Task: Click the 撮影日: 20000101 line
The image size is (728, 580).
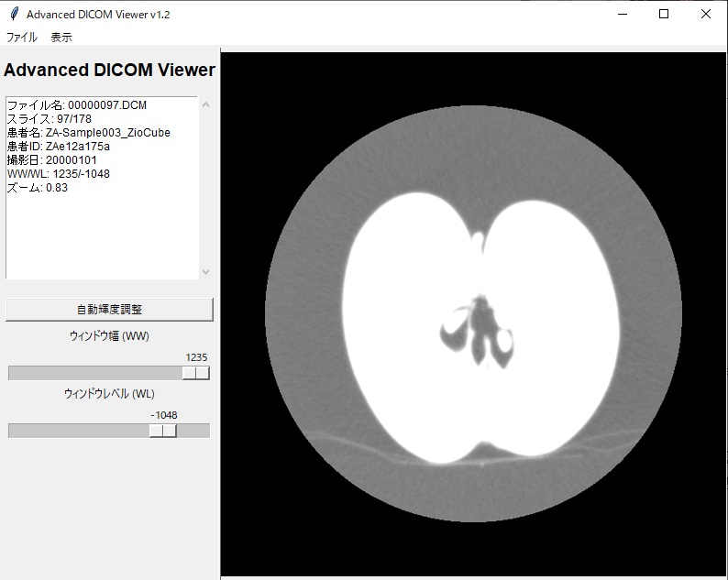Action: [x=52, y=160]
